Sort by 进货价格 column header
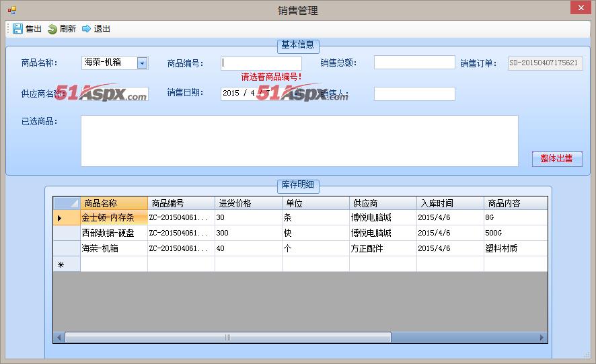 pyautogui.click(x=248, y=203)
